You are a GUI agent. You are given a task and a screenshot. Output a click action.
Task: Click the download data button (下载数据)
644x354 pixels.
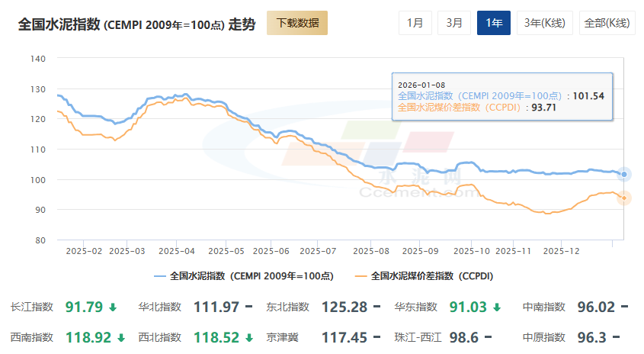coord(296,23)
